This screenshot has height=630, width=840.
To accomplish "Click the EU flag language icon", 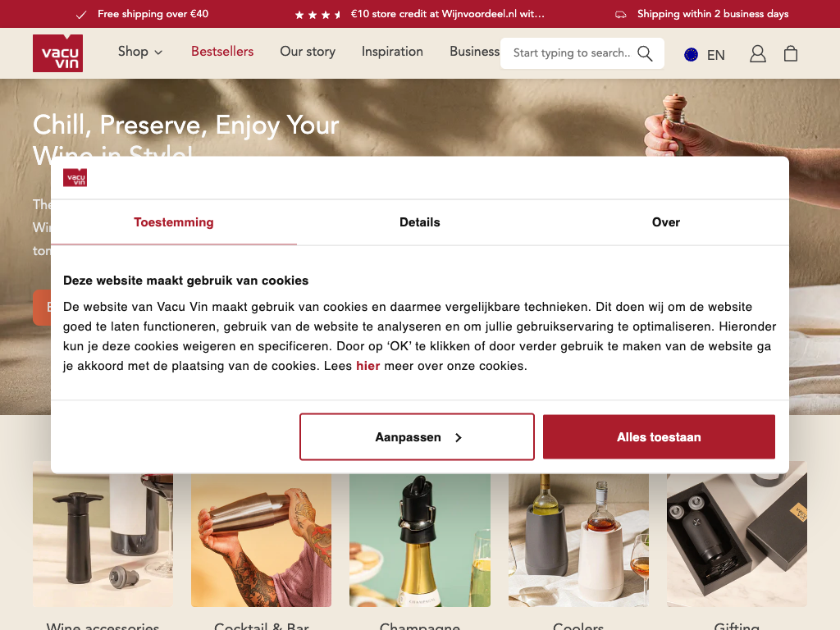I will tap(691, 55).
